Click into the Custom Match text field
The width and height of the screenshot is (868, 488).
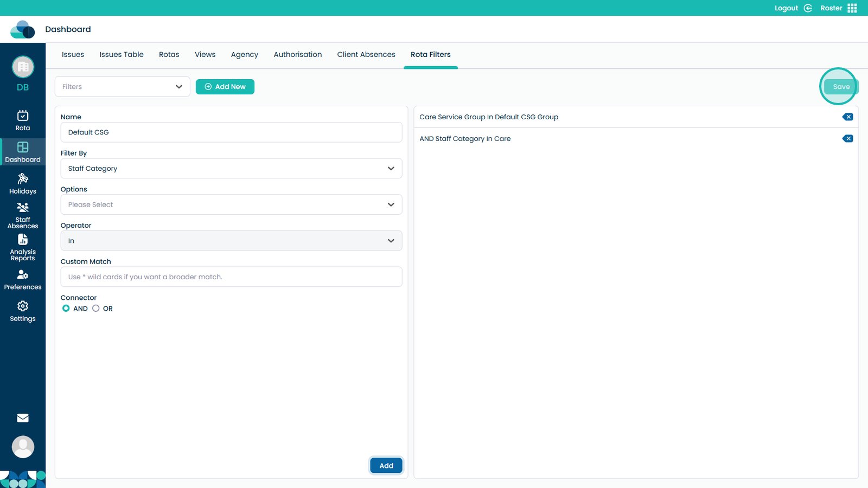point(231,277)
